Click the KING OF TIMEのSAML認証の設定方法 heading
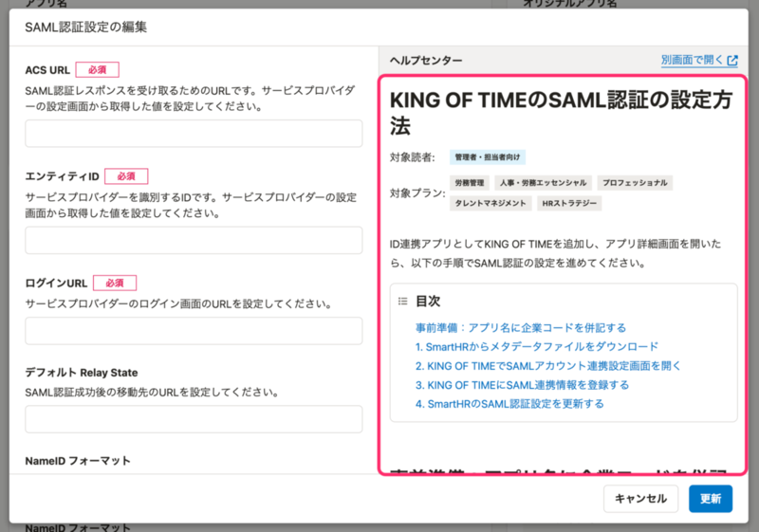This screenshot has height=532, width=759. click(561, 113)
